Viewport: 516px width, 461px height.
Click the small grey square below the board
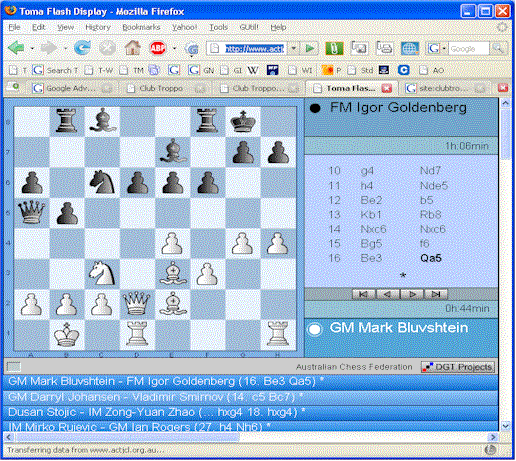[14, 367]
